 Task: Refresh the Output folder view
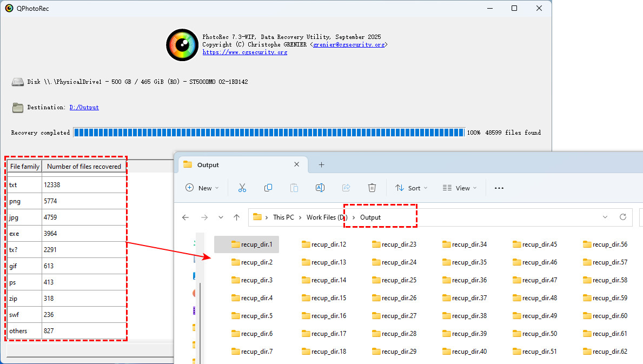pos(623,217)
